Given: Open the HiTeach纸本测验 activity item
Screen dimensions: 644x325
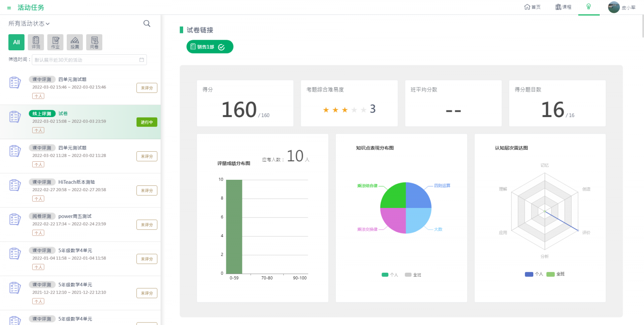Looking at the screenshot, I should pyautogui.click(x=76, y=182).
